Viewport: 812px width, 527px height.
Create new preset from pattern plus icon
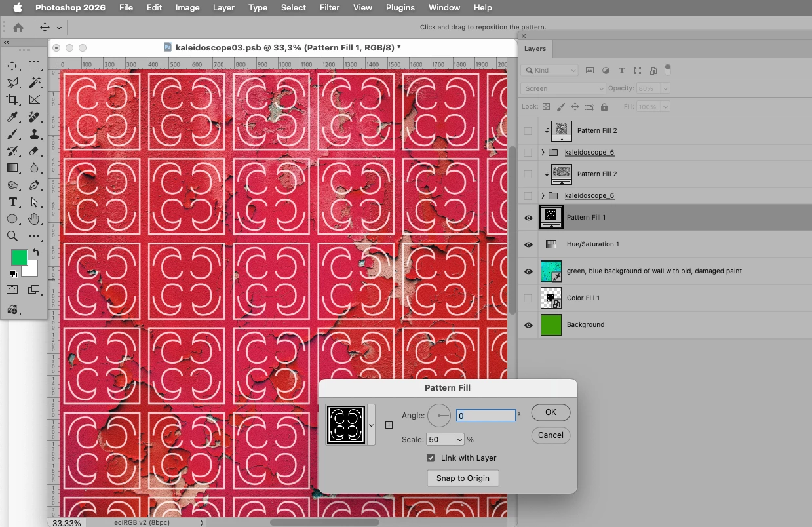[x=389, y=425]
